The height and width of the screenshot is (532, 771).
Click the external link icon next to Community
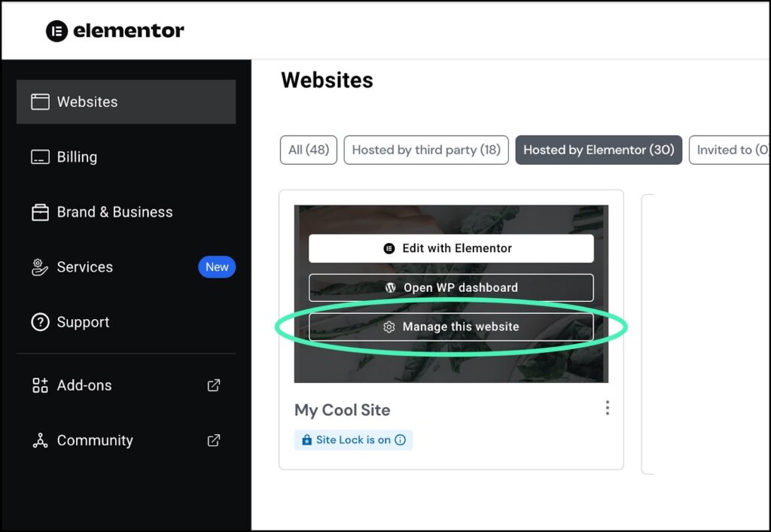[x=213, y=440]
